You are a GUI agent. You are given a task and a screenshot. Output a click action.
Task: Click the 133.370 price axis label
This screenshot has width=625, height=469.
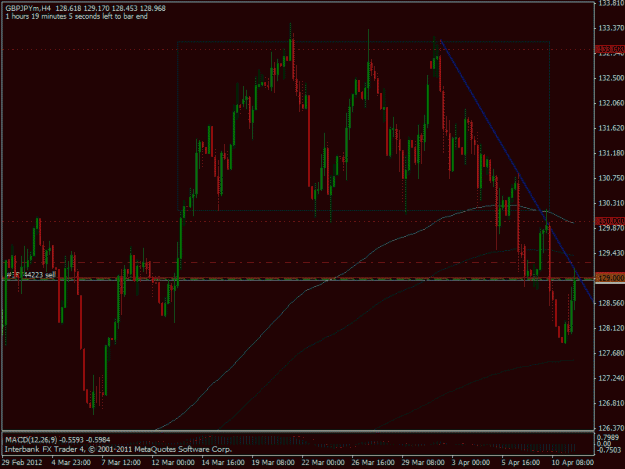[611, 28]
